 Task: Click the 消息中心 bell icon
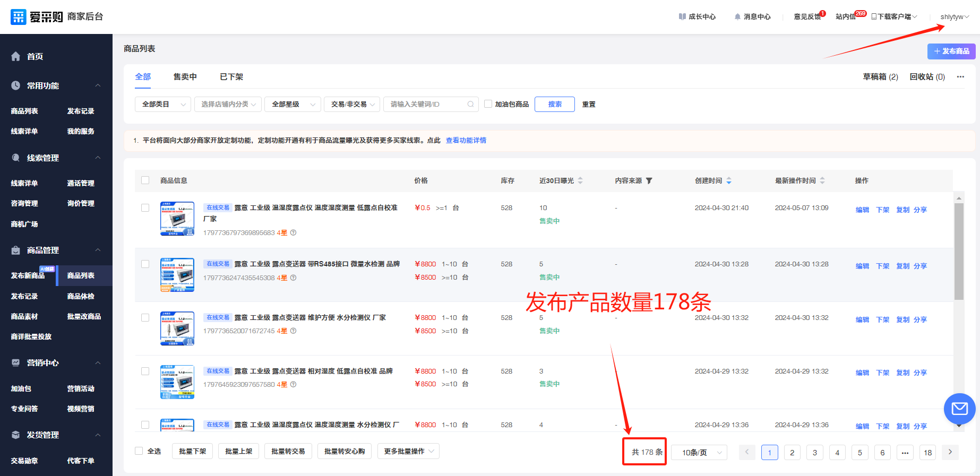click(737, 17)
